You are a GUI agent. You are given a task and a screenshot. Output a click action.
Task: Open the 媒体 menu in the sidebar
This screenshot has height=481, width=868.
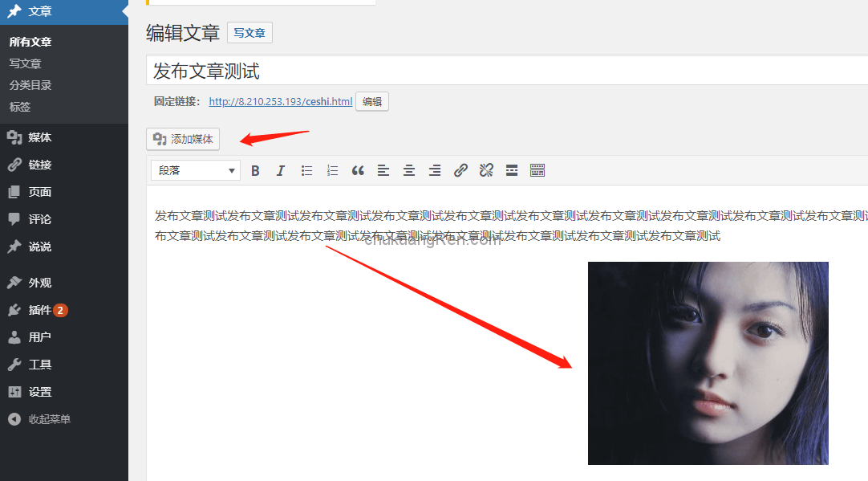click(39, 137)
